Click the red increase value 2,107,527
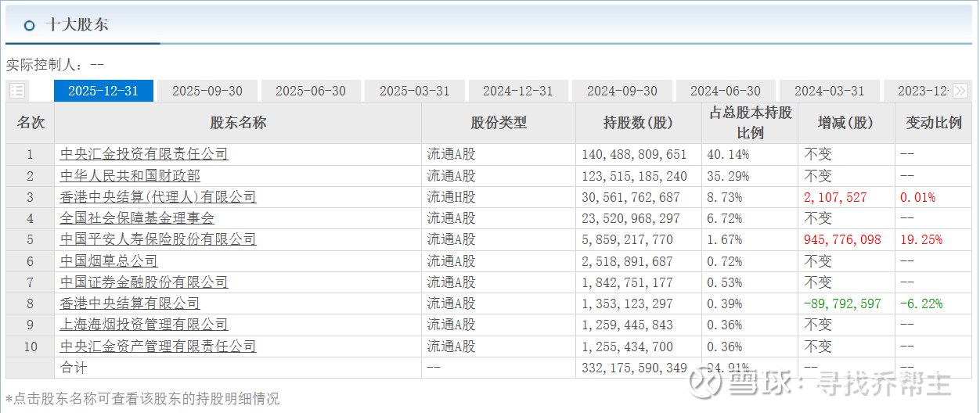 coord(835,197)
